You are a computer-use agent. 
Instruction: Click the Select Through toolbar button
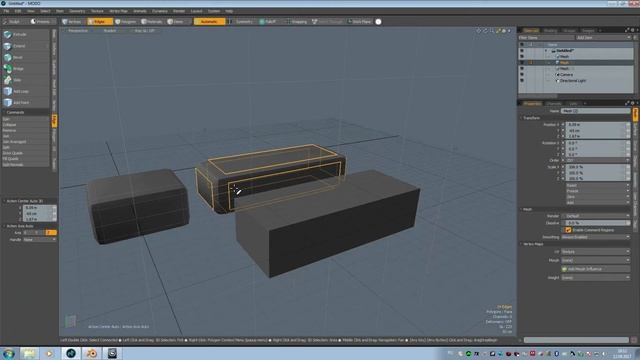328,22
